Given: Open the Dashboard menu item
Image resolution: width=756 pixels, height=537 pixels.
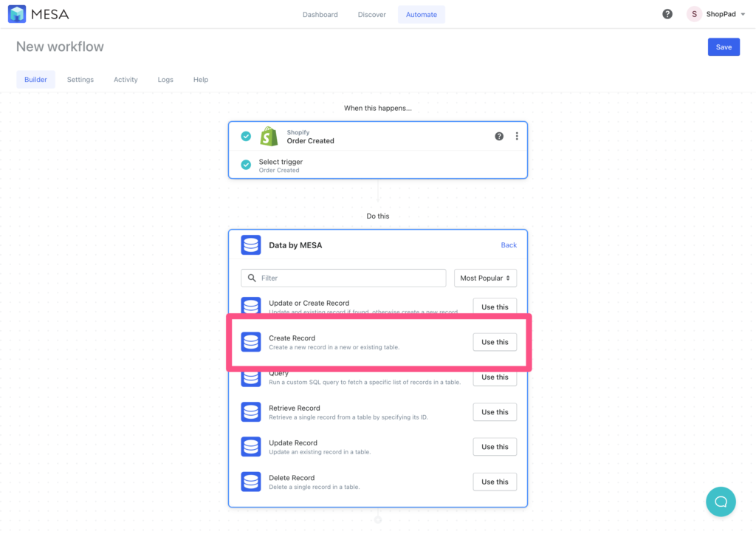Looking at the screenshot, I should click(x=320, y=14).
